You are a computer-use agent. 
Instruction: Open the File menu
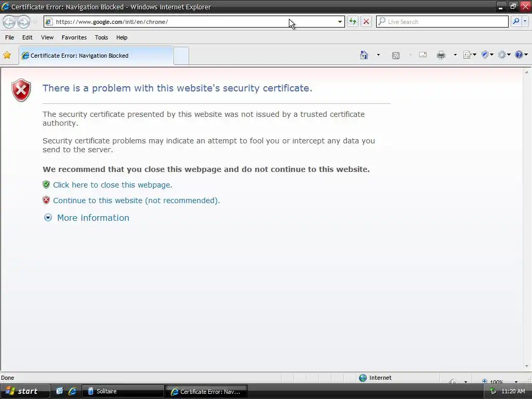click(9, 37)
